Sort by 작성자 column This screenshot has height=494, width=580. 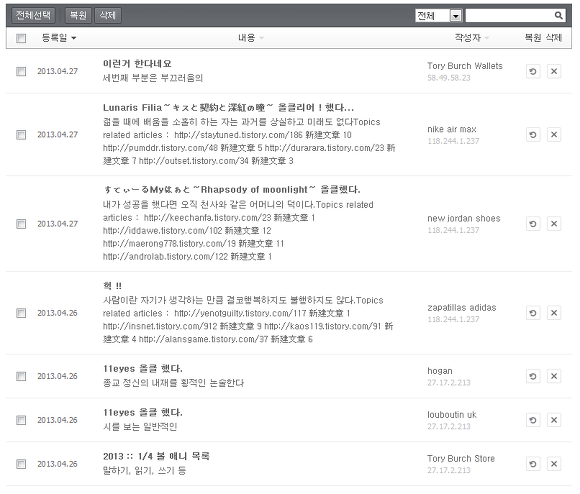(472, 38)
